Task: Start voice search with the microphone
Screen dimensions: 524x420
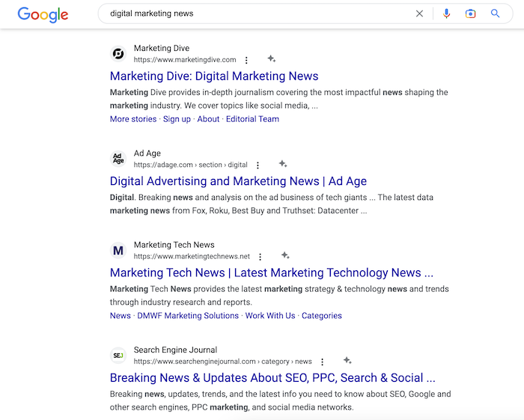Action: [446, 13]
